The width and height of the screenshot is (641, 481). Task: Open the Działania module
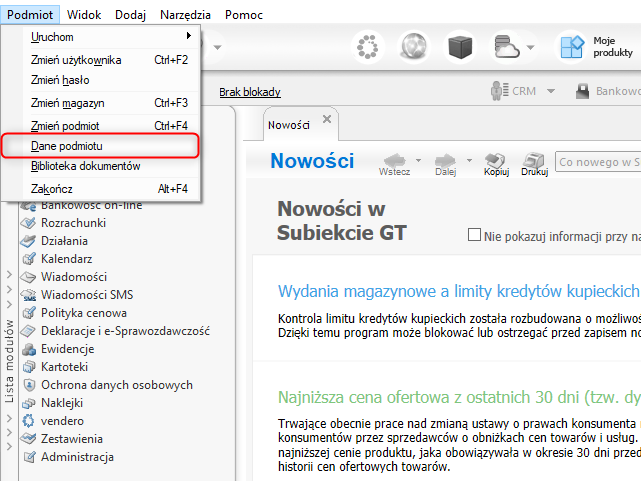[65, 241]
